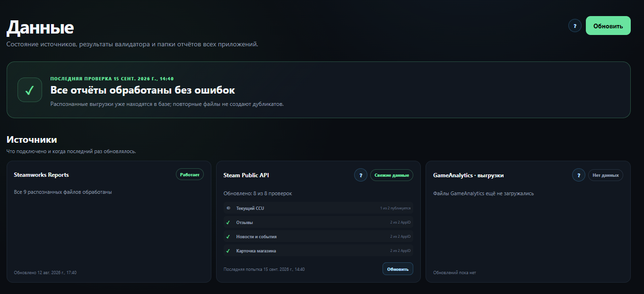Click 'Обновлено 12 авг. 2026 г., 17:40' timestamp

tap(45, 272)
